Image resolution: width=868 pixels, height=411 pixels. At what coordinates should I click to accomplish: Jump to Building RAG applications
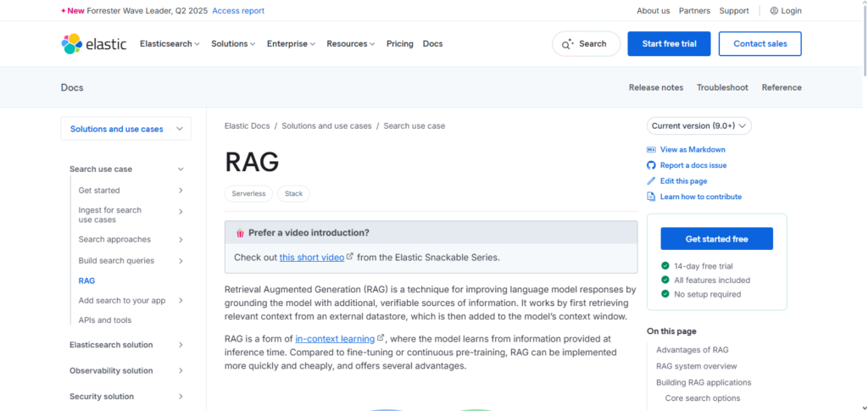(x=704, y=382)
